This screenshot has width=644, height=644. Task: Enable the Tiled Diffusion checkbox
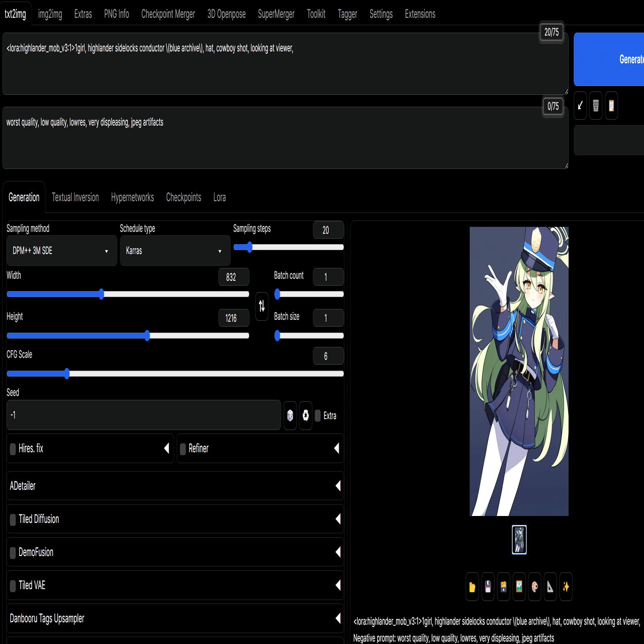click(x=13, y=519)
